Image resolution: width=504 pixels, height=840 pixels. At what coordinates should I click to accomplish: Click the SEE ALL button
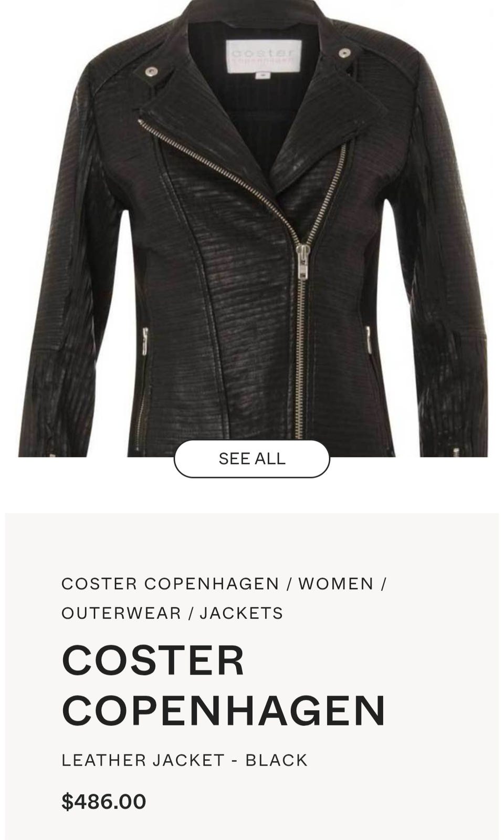(252, 459)
